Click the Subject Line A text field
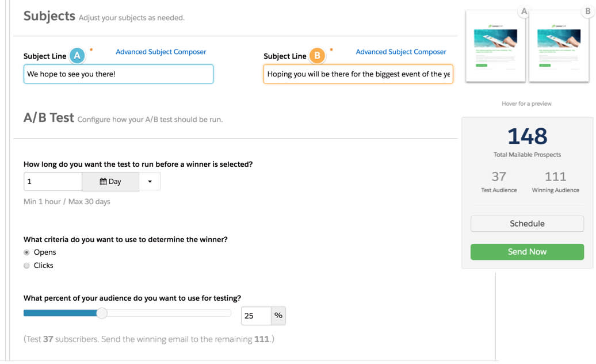 [118, 74]
